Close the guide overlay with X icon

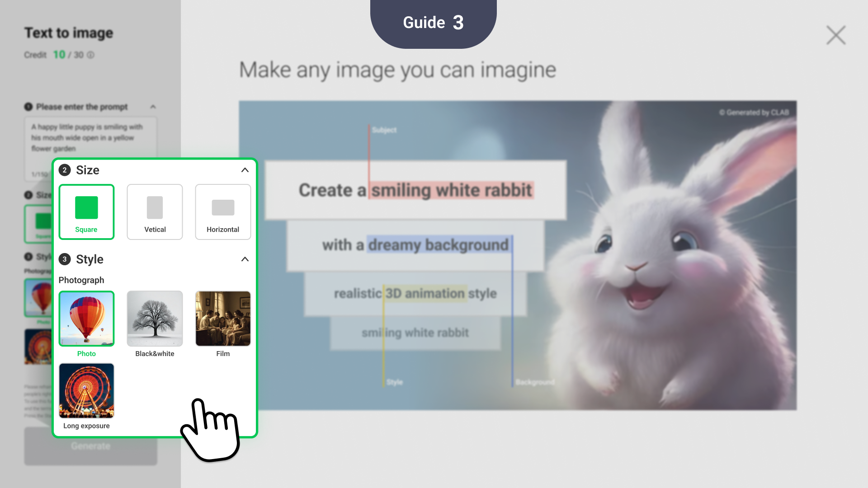point(835,35)
